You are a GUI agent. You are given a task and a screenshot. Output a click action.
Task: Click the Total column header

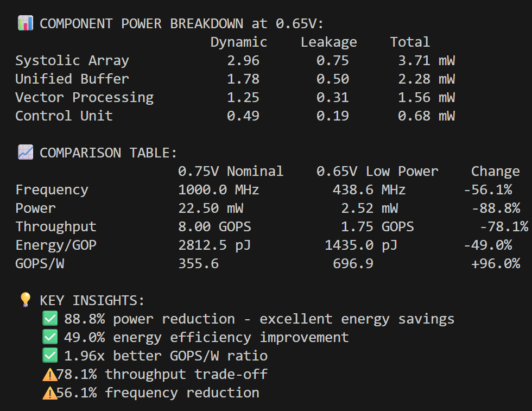(x=410, y=42)
